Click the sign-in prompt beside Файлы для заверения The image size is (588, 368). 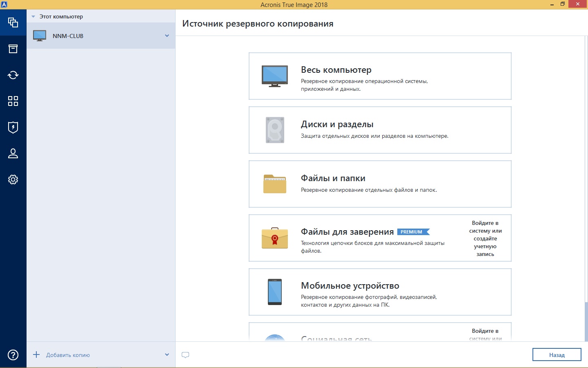(x=486, y=238)
